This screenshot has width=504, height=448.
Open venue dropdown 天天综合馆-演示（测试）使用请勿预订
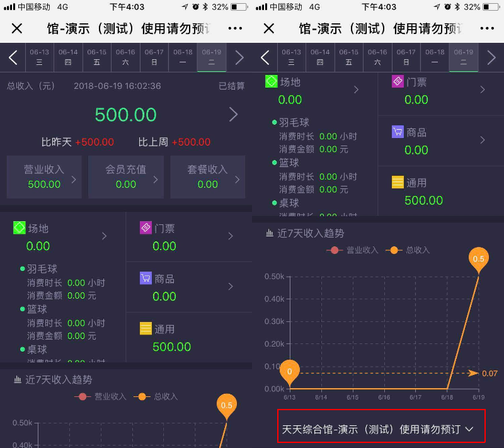[x=381, y=426]
